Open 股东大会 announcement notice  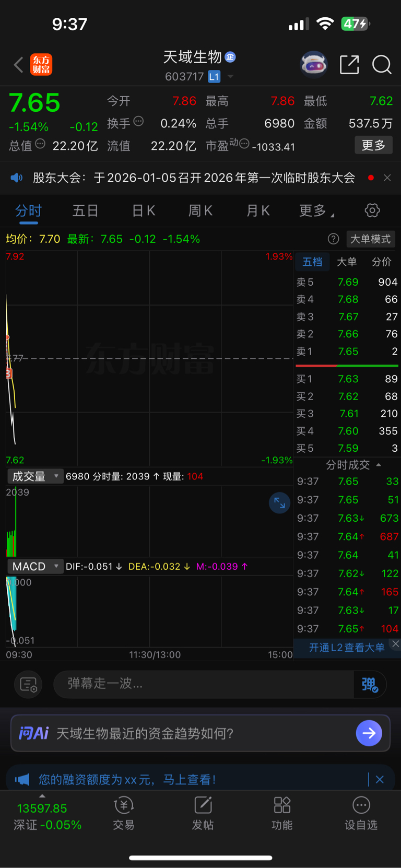[194, 178]
